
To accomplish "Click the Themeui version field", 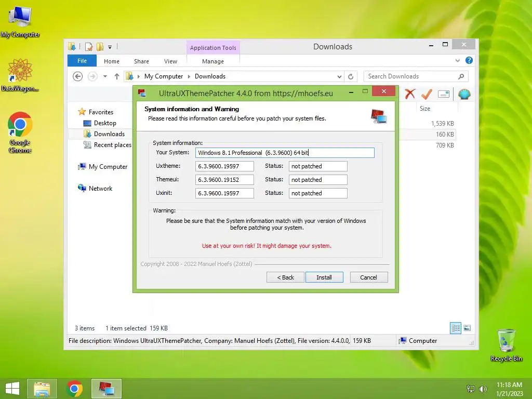I will pyautogui.click(x=224, y=180).
